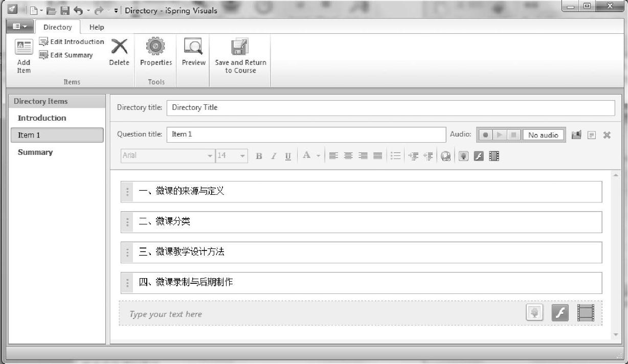Open Customize Quick Access Toolbar dropdown

(116, 10)
